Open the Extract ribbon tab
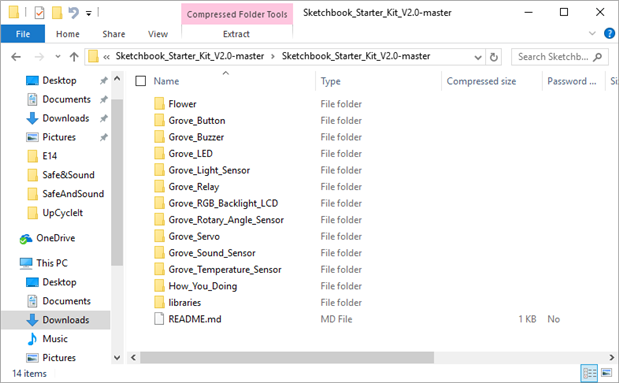619x383 pixels. pos(236,34)
